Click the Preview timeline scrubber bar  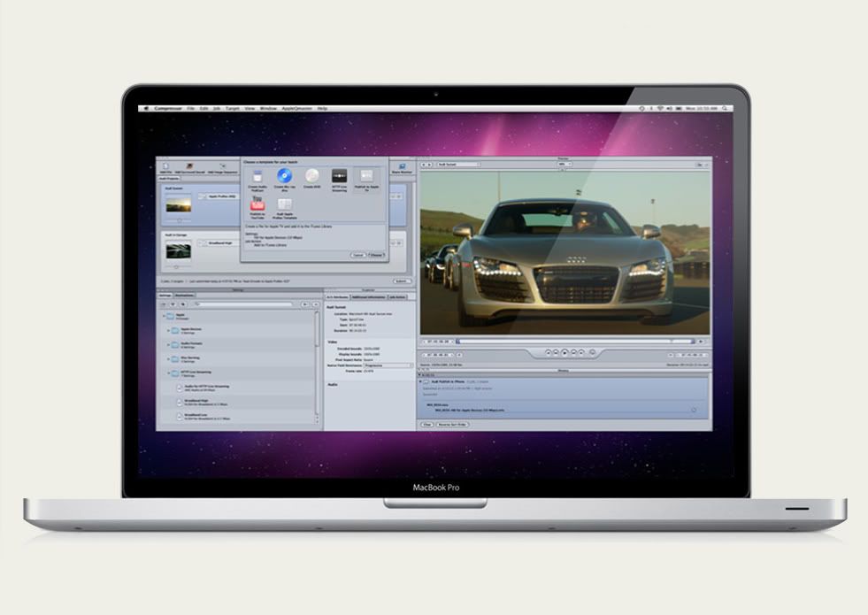574,342
